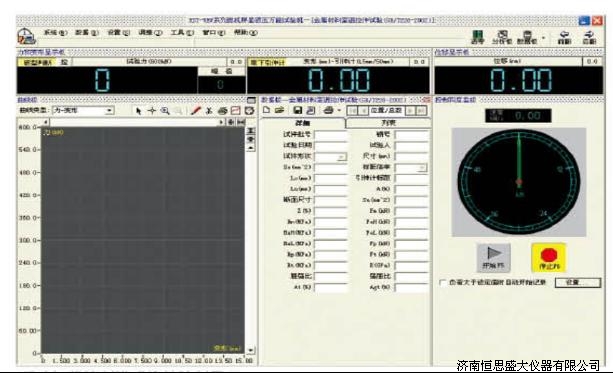The height and width of the screenshot is (373, 613).
Task: Click the green zeroing toolbar icon
Action: pos(477,38)
